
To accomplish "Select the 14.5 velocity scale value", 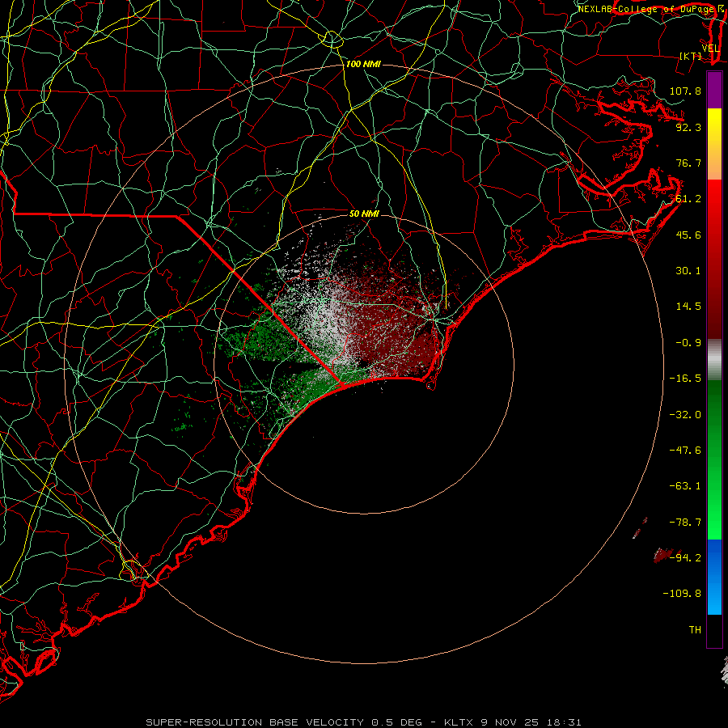I will pyautogui.click(x=688, y=307).
